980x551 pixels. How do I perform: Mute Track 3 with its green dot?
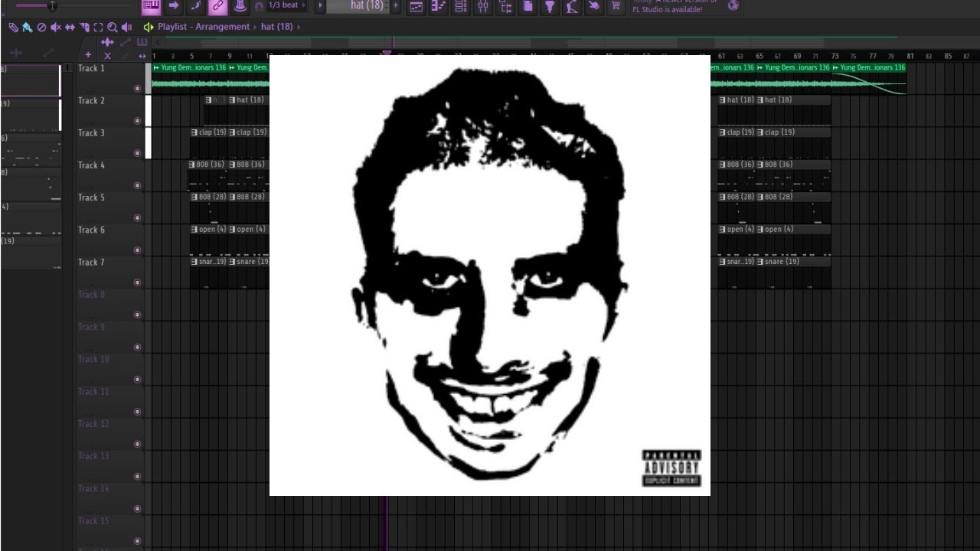[x=138, y=153]
